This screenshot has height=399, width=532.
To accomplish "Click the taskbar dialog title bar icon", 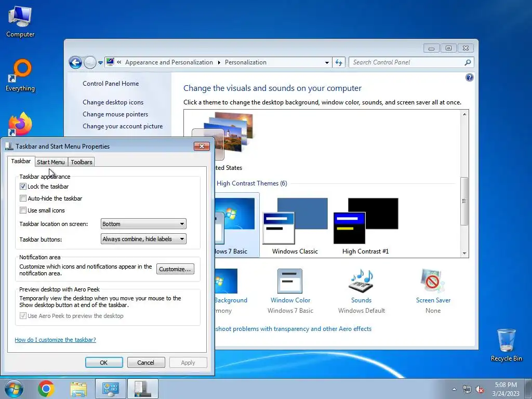I will click(9, 146).
